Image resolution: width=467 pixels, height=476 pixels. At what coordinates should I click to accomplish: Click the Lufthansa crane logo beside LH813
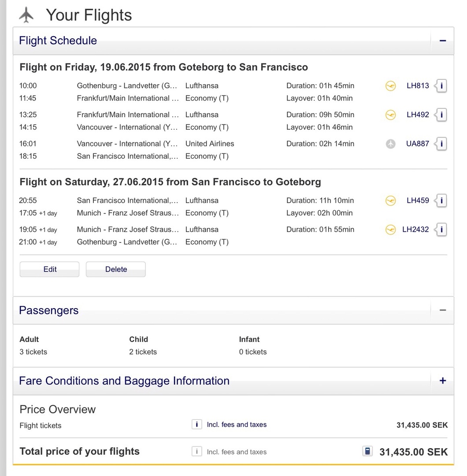pyautogui.click(x=390, y=86)
